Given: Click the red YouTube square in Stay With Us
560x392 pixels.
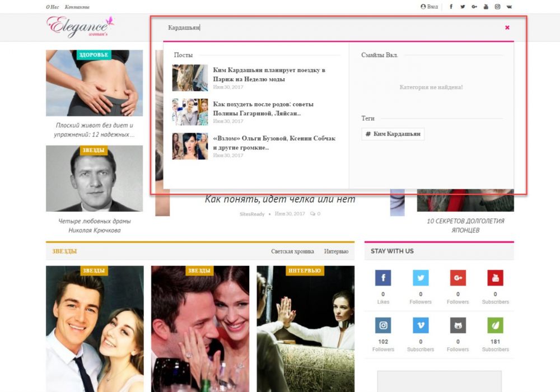Looking at the screenshot, I should coord(495,278).
